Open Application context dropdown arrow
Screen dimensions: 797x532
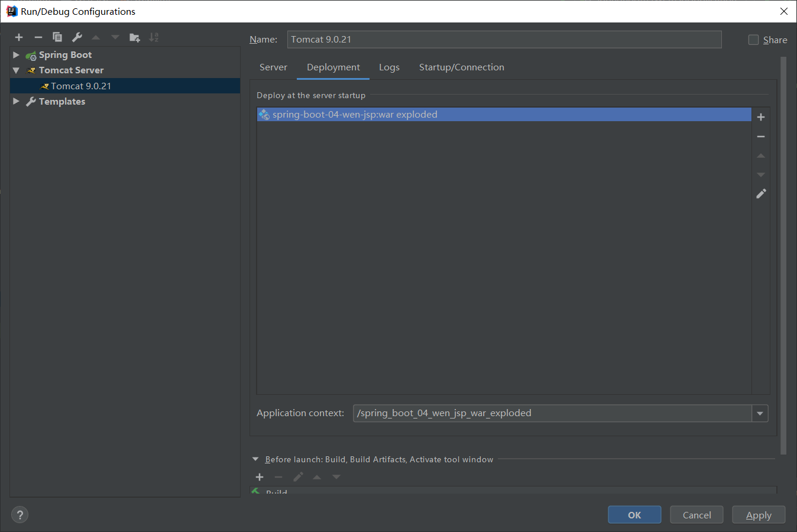point(760,413)
